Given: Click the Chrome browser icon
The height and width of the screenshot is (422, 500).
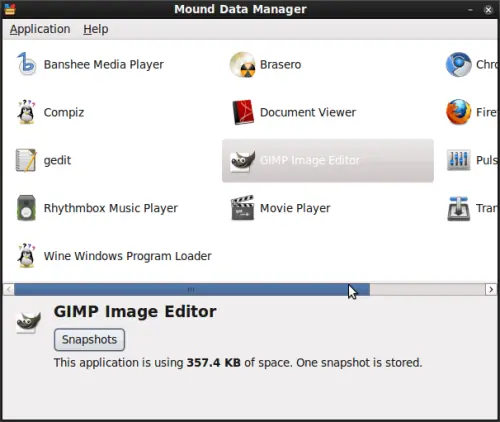Looking at the screenshot, I should click(x=458, y=64).
